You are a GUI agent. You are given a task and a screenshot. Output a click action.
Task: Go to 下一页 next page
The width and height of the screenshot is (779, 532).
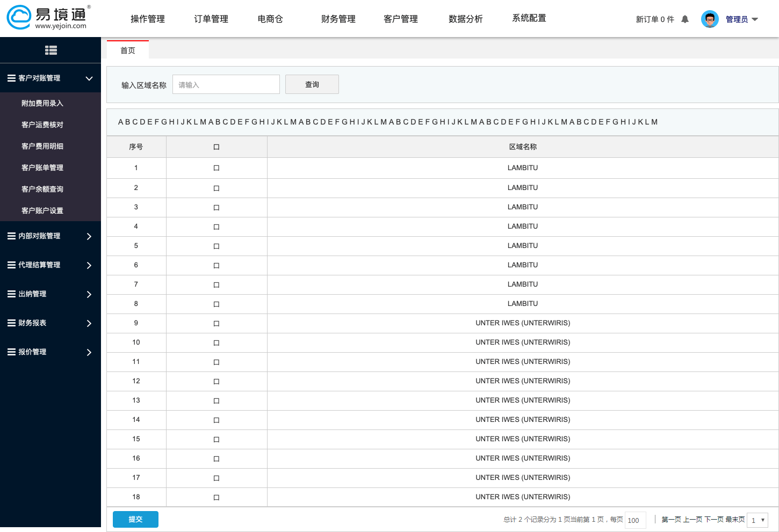[714, 520]
